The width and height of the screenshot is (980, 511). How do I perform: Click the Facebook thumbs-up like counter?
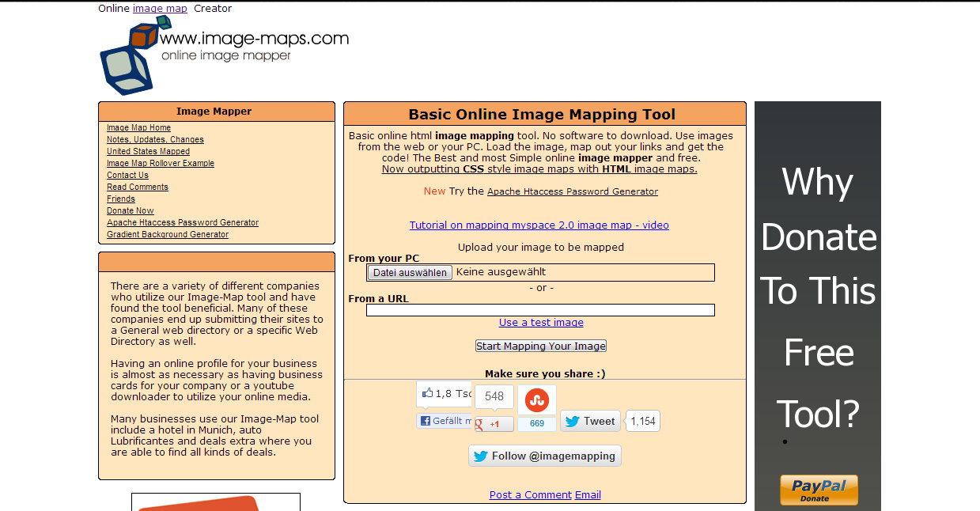pyautogui.click(x=445, y=393)
